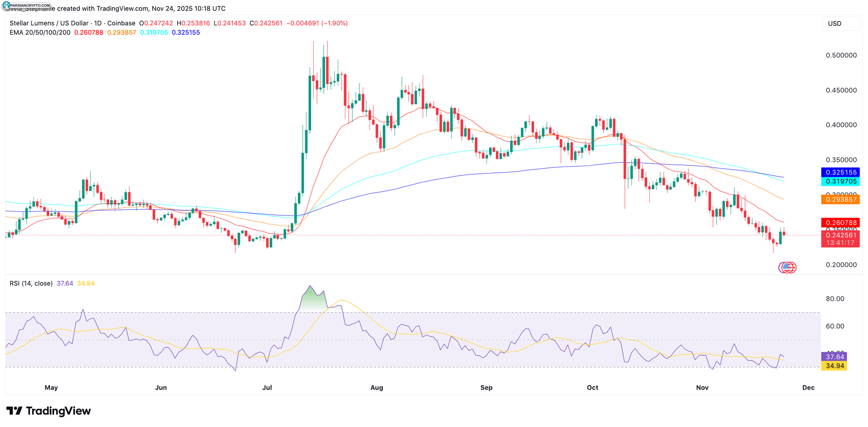Click the low price L0.241453 value
Screen dimensions: 868x427
[230, 23]
